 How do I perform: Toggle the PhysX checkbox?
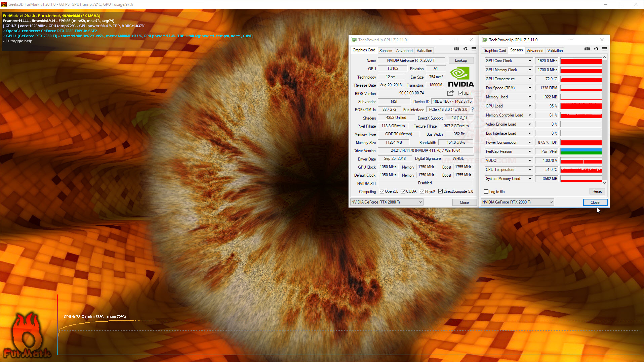(x=422, y=191)
